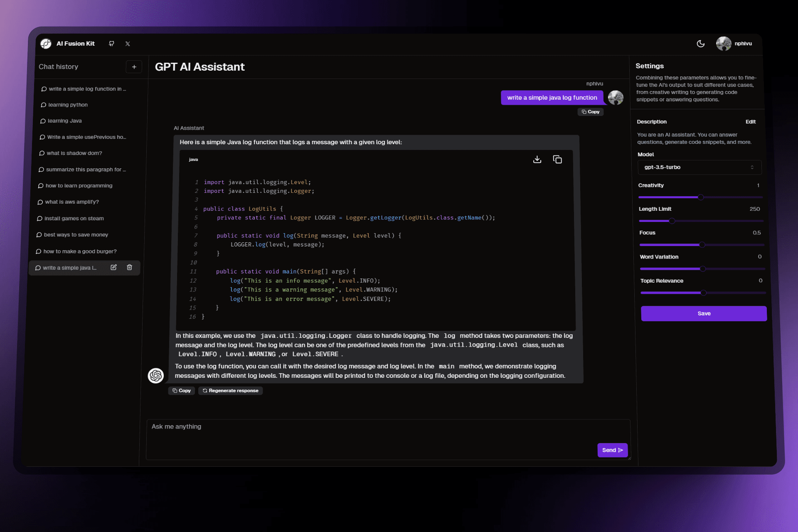Click the Focus value 0.5
Viewport: 798px width, 532px height.
click(757, 233)
